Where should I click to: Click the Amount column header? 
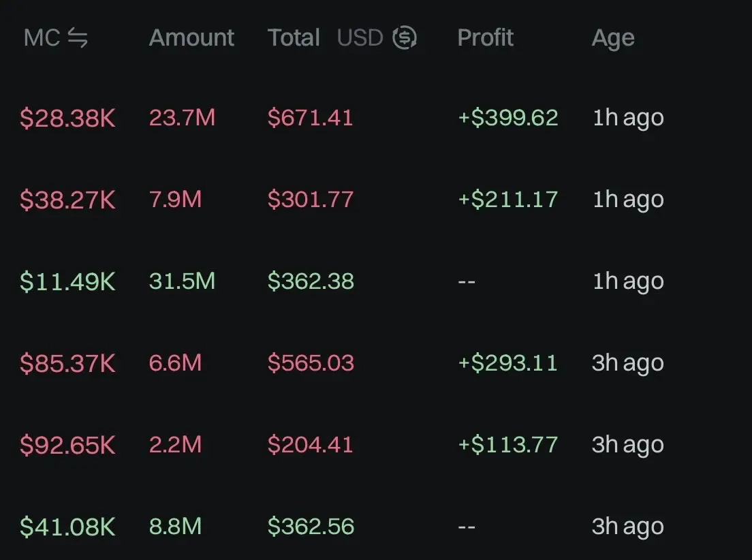191,38
